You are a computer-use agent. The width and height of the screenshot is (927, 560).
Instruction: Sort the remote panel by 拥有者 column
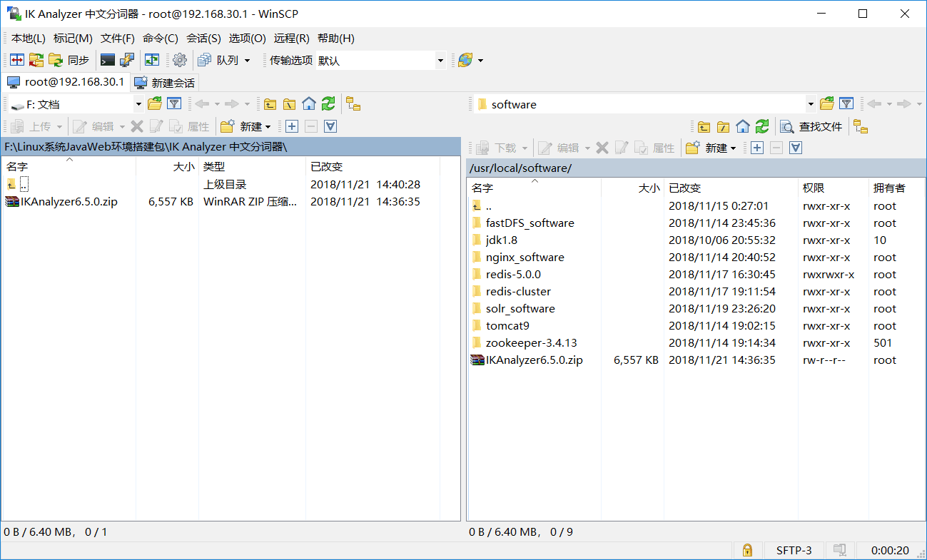click(x=897, y=188)
